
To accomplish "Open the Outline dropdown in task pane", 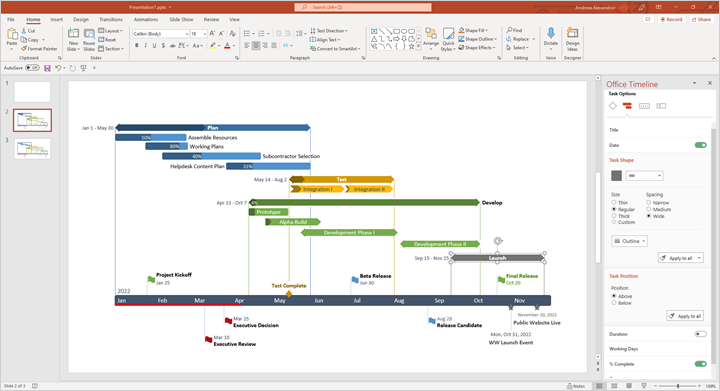I will point(630,241).
